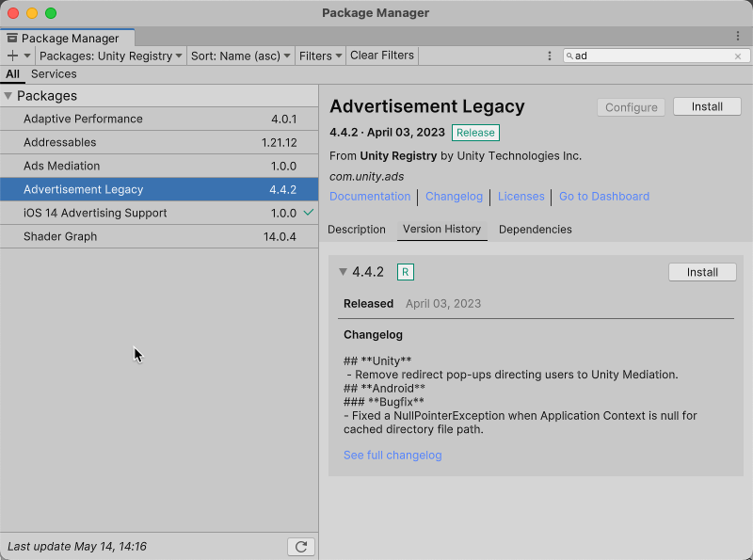
Task: Click the Clear Filters button
Action: click(x=382, y=56)
